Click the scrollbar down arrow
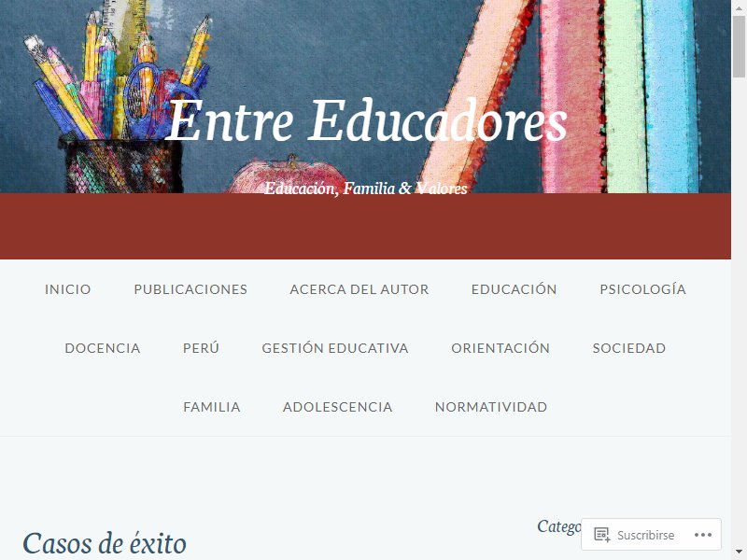Viewport: 747px width, 560px height. coord(739,554)
